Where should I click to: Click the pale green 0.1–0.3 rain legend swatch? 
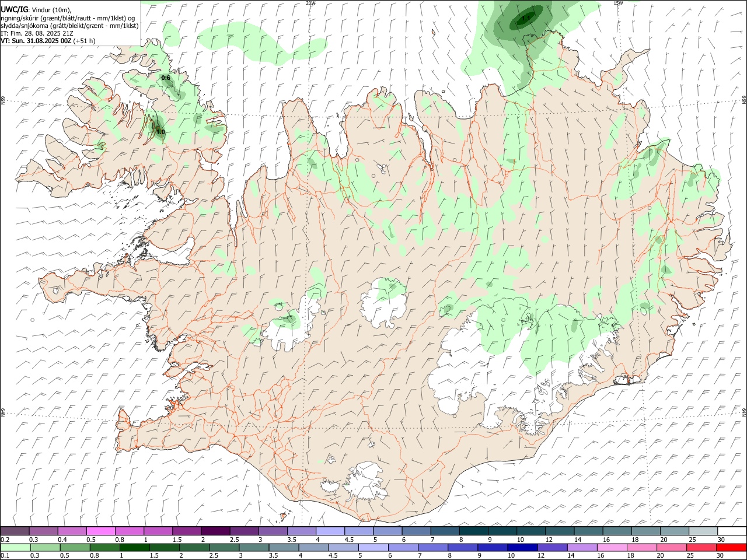pyautogui.click(x=16, y=547)
